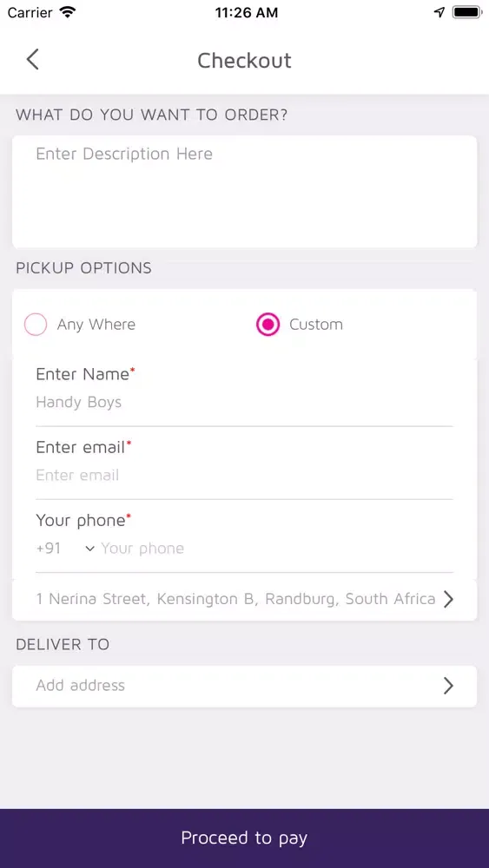Viewport: 489px width, 868px height.
Task: Expand the +91 country code dropdown
Action: [65, 549]
